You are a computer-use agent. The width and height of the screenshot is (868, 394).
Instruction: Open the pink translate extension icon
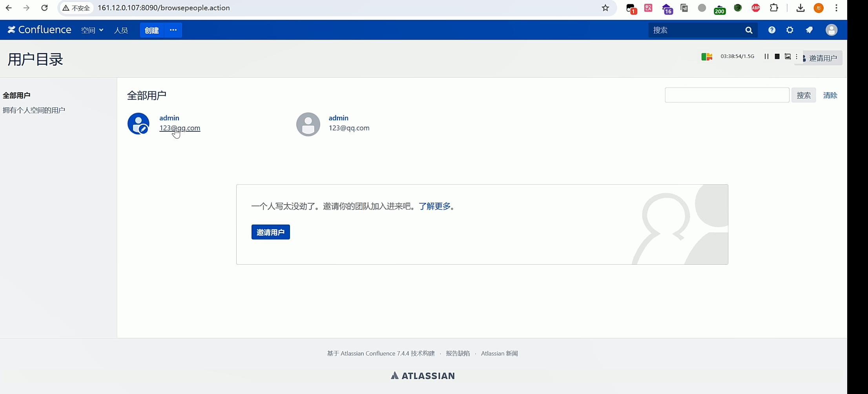pos(648,8)
